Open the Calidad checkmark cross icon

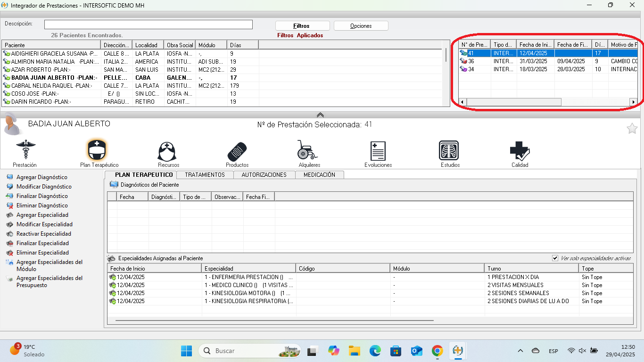[520, 151]
